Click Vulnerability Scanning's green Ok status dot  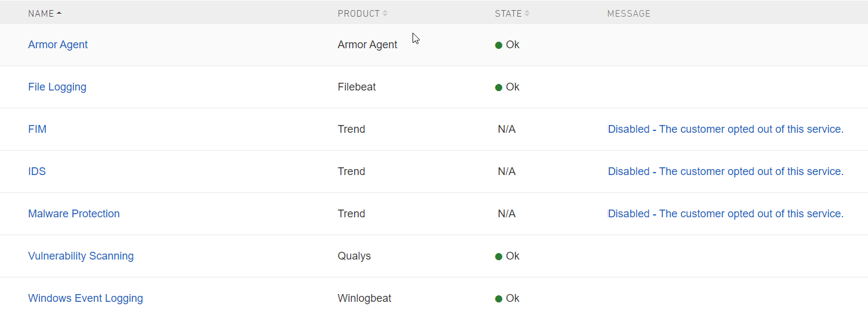click(499, 257)
